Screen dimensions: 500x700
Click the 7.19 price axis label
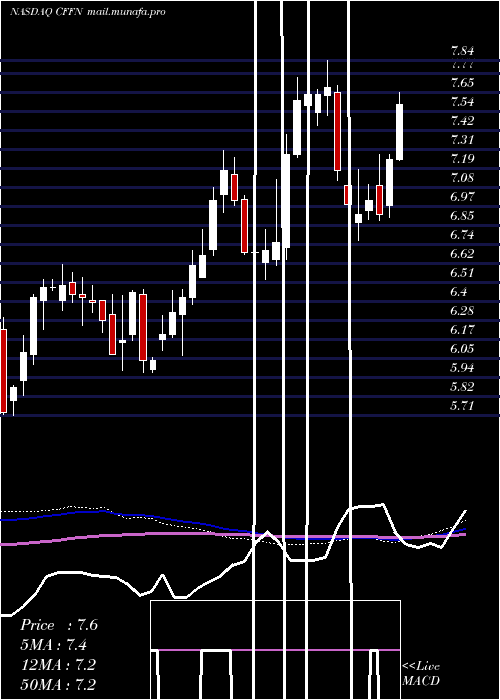coord(462,158)
